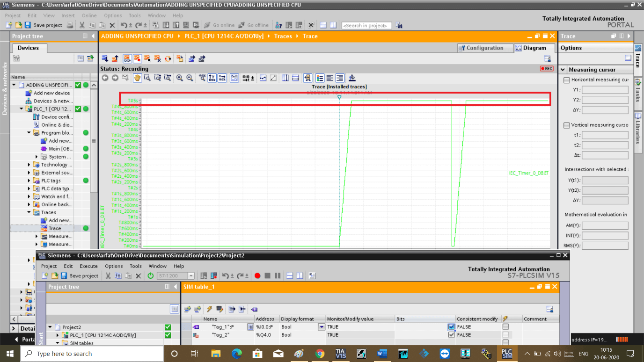Click the export/stamp icon in diagram toolbar
Viewport: 644px width, 362px height.
(x=352, y=78)
